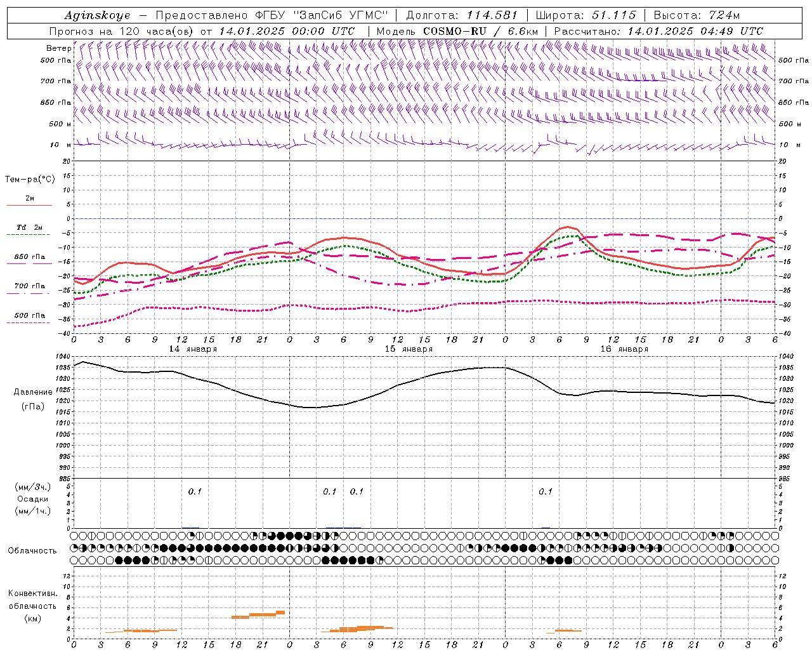Image resolution: width=812 pixels, height=650 pixels.
Task: Click the "Долгота: 114.581" header field
Action: pyautogui.click(x=462, y=15)
